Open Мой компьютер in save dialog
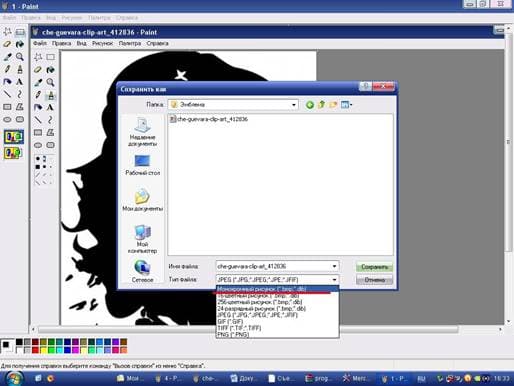This screenshot has width=514, height=386. coord(143,239)
